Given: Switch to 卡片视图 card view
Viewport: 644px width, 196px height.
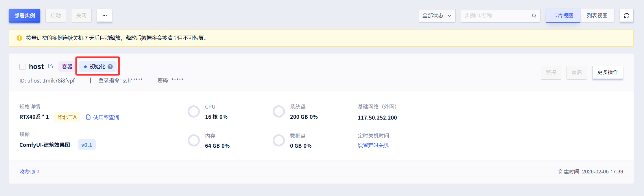Looking at the screenshot, I should pyautogui.click(x=562, y=16).
